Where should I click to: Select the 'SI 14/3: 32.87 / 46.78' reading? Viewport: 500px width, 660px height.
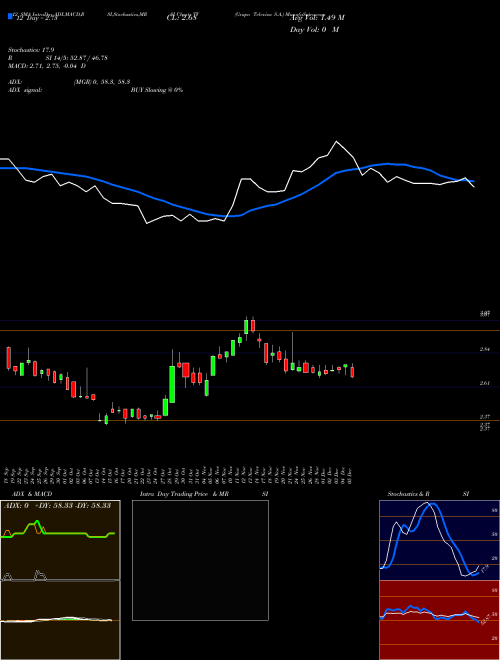point(77,58)
